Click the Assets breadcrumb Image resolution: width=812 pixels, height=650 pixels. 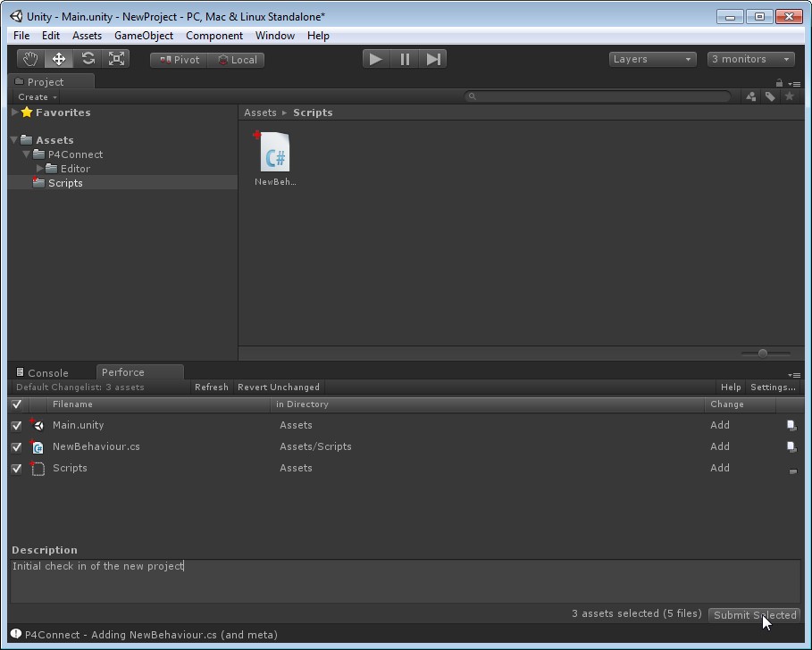click(260, 112)
